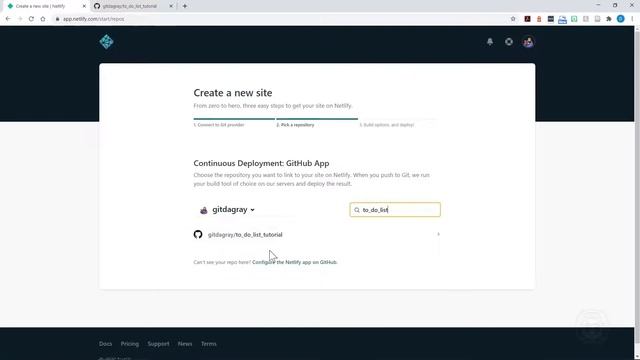
Task: Open the Chrome three-dot menu
Action: pyautogui.click(x=632, y=19)
